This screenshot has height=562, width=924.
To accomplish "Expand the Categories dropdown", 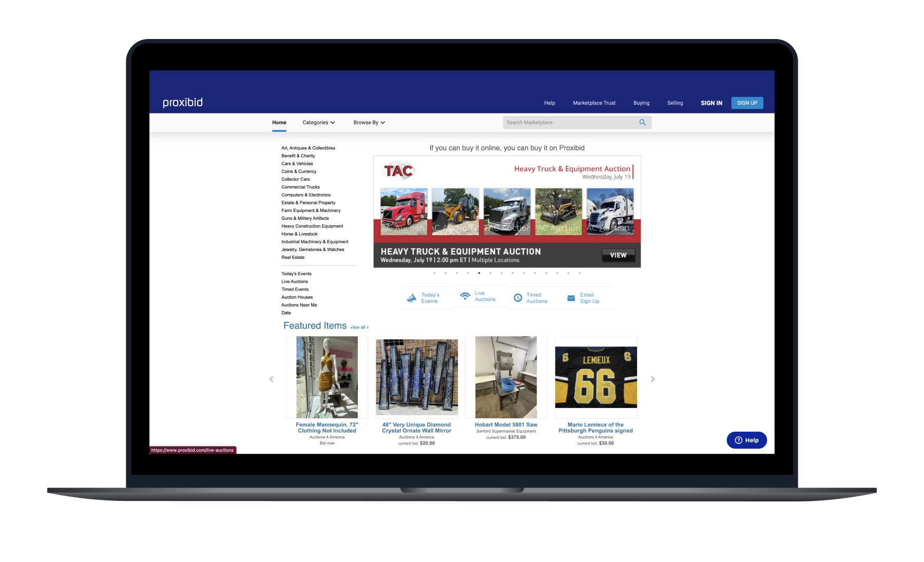I will pyautogui.click(x=318, y=122).
